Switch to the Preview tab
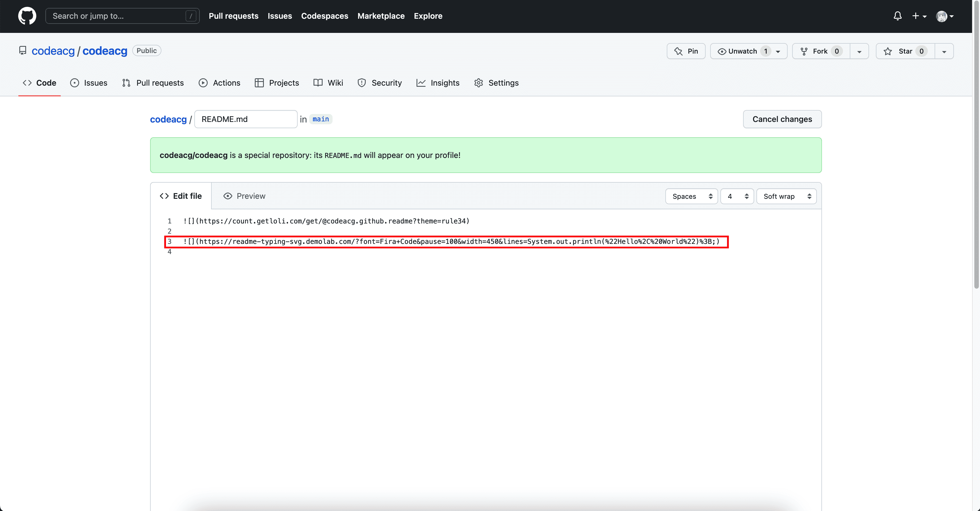The image size is (980, 511). tap(244, 196)
